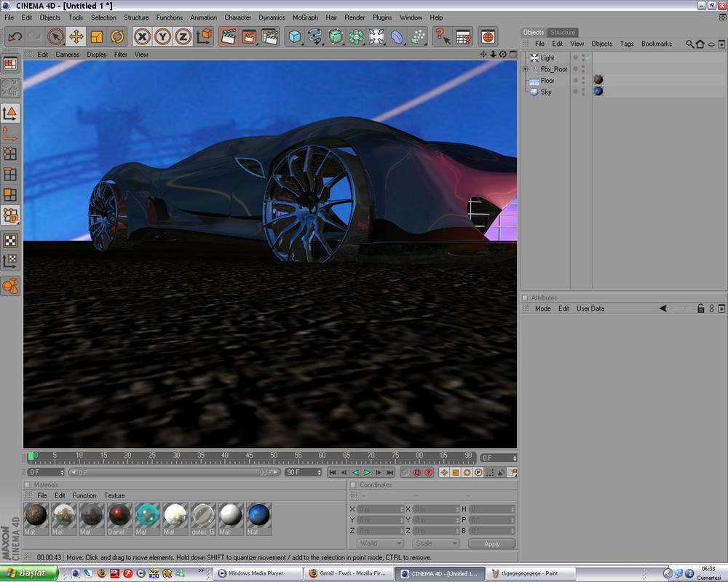Screen dimensions: 728x582
Task: Open the World coordinate system dropdown
Action: pyautogui.click(x=379, y=543)
